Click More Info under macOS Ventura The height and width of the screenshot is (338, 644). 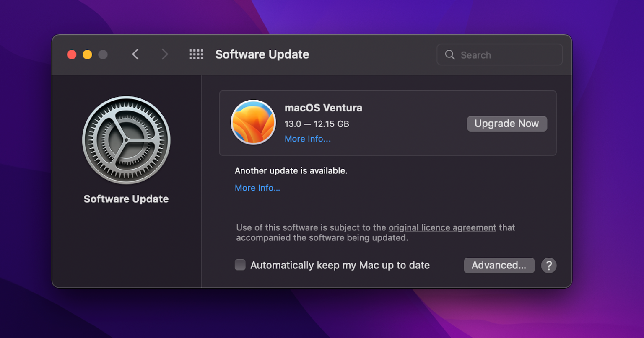click(307, 139)
